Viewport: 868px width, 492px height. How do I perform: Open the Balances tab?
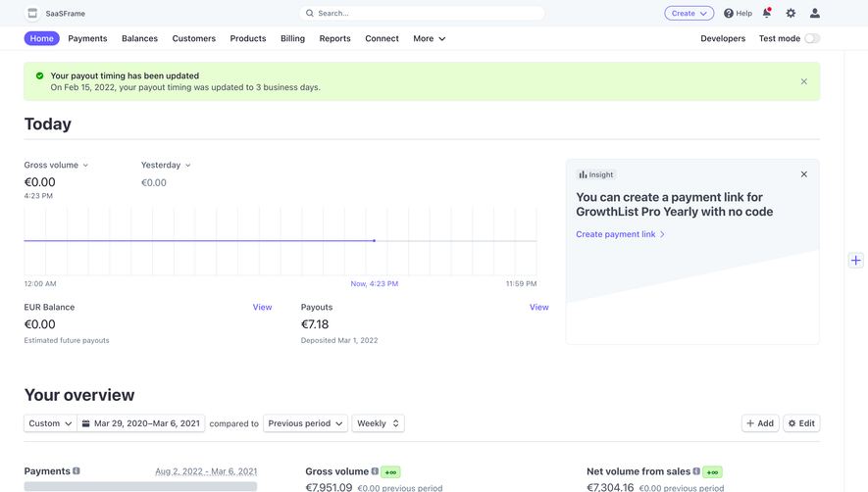139,39
